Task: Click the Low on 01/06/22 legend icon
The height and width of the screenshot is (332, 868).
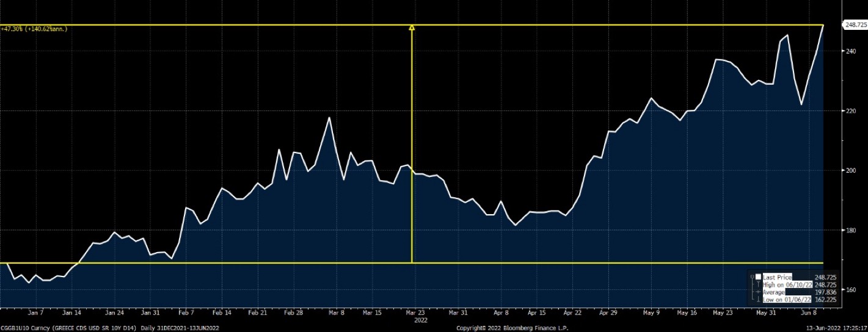Action: 758,299
